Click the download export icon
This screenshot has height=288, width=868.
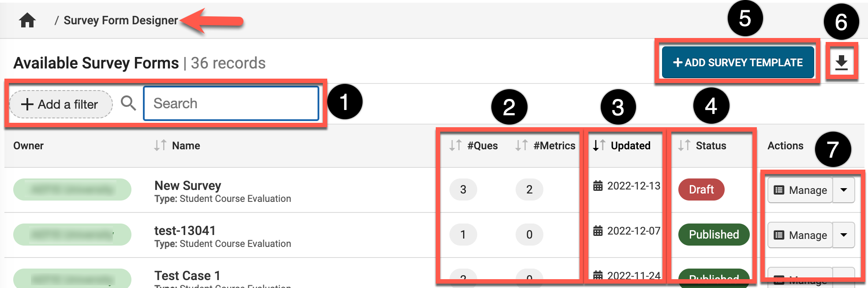[842, 62]
